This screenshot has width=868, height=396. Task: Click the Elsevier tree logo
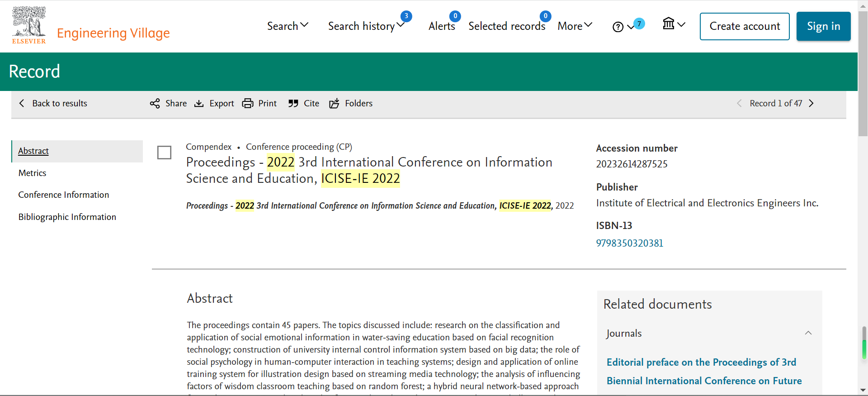coord(29,25)
